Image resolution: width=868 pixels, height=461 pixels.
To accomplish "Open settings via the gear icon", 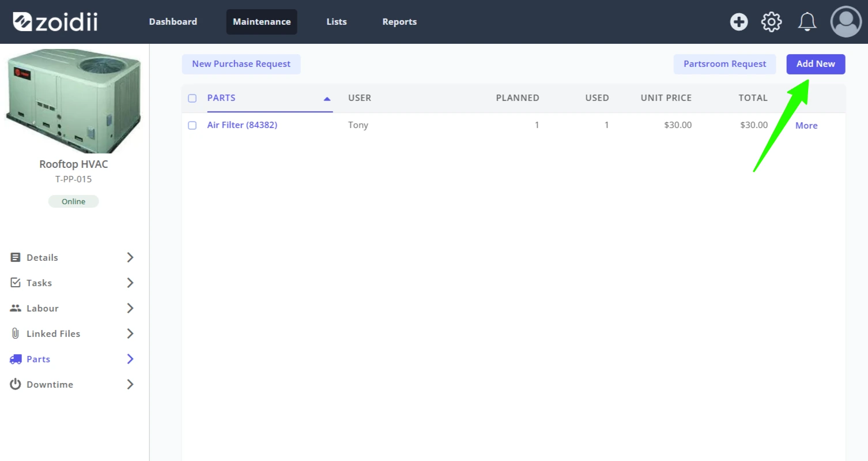I will click(x=772, y=22).
